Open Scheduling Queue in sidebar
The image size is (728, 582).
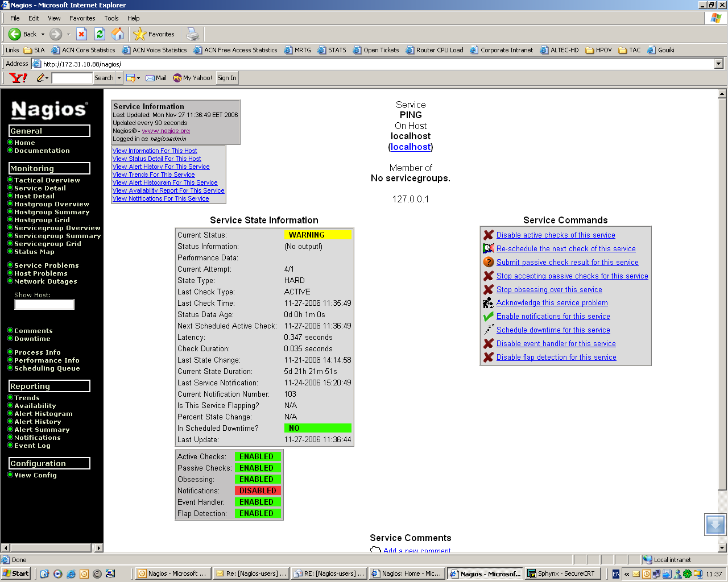tap(47, 368)
